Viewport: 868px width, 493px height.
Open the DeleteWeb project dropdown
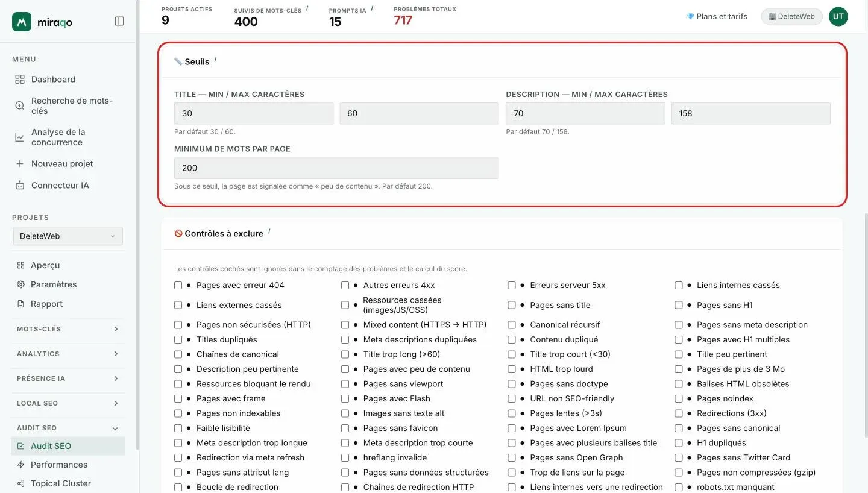coord(68,236)
